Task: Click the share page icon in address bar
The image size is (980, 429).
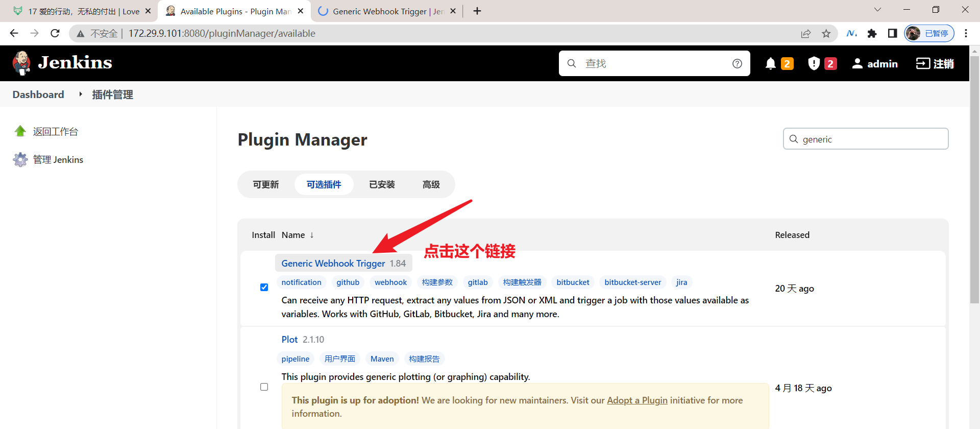Action: 806,34
